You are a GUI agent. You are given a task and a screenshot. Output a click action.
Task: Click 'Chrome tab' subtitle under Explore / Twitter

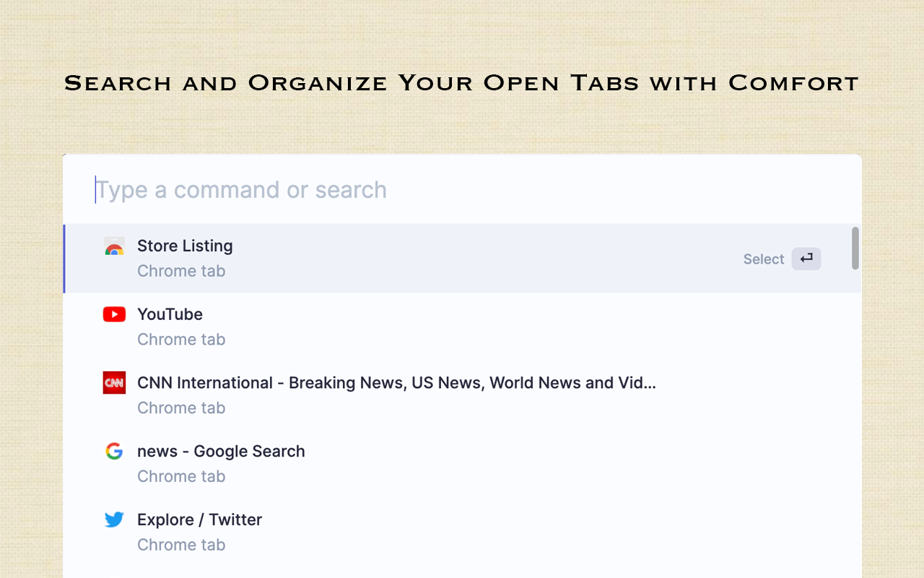181,545
